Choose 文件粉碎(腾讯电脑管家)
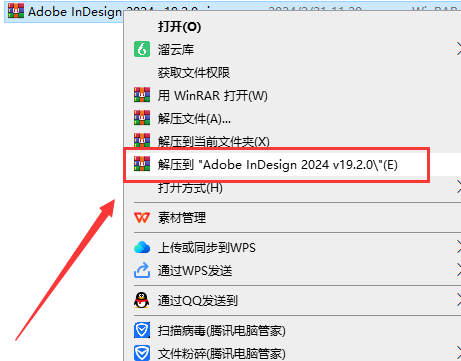This screenshot has width=461, height=361. point(222,354)
